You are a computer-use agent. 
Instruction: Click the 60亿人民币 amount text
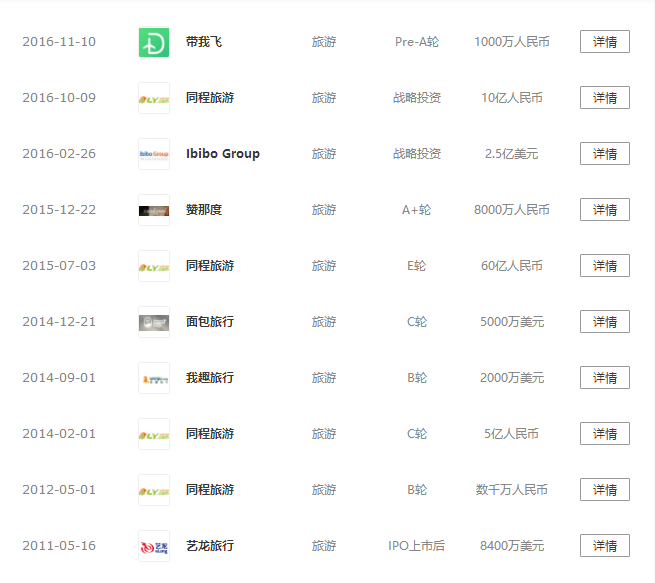pyautogui.click(x=512, y=266)
